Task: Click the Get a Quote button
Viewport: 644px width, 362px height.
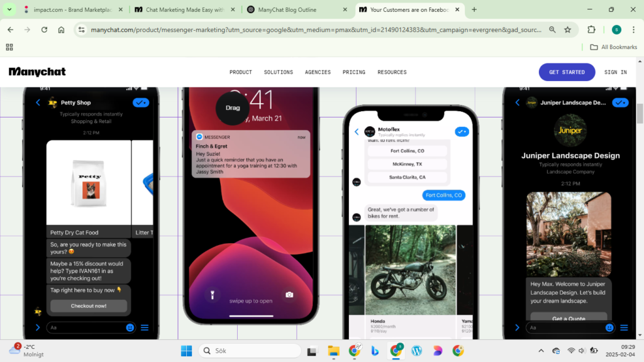Action: [569, 317]
